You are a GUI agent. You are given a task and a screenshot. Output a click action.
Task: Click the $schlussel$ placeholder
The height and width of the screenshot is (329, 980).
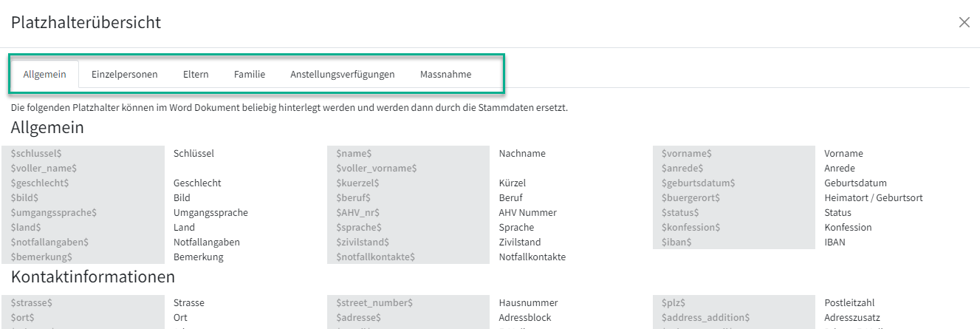pyautogui.click(x=36, y=154)
